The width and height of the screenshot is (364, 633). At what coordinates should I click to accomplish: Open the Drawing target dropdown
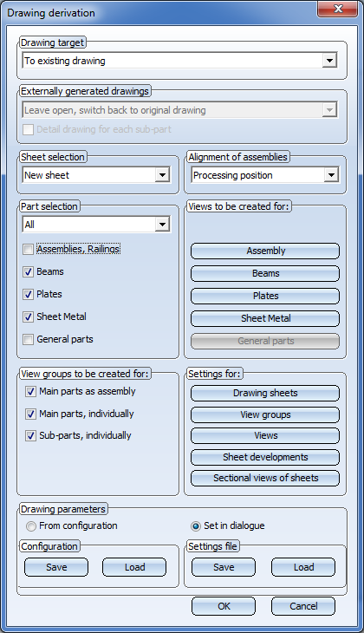tap(180, 61)
